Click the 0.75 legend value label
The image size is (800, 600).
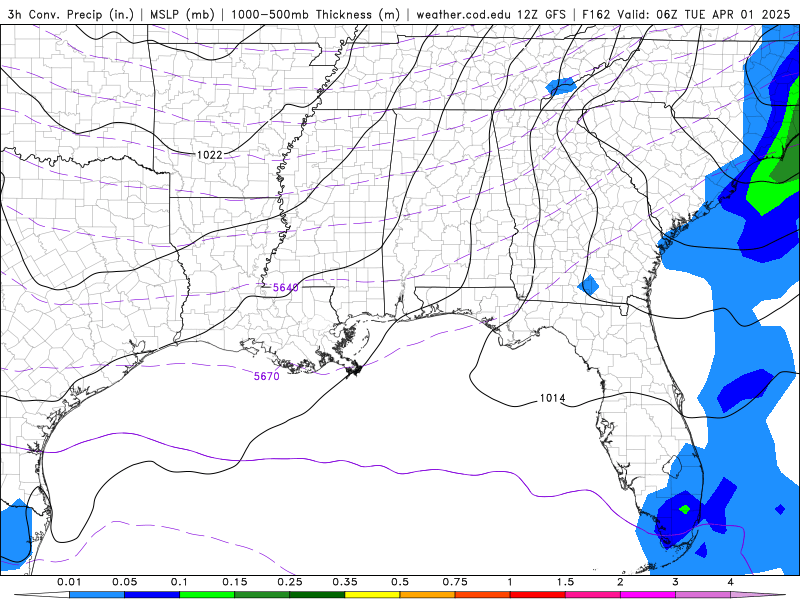click(x=455, y=582)
